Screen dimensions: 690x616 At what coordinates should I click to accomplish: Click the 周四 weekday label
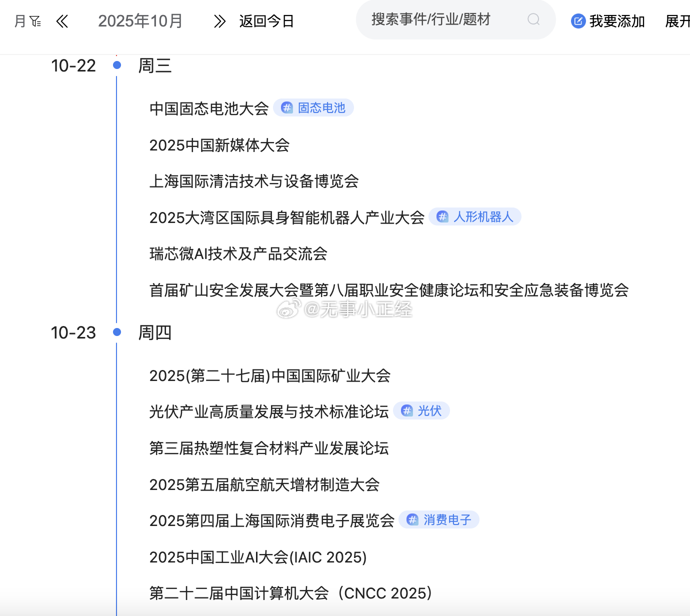tap(155, 332)
